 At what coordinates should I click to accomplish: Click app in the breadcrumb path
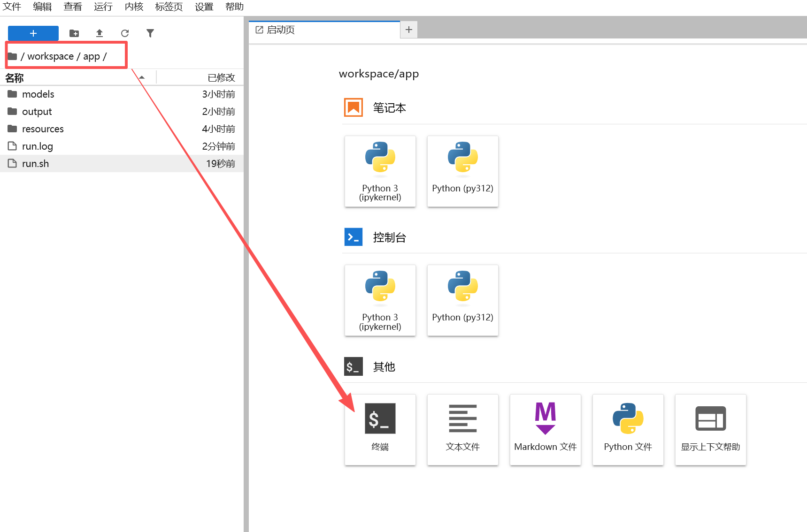pyautogui.click(x=92, y=56)
